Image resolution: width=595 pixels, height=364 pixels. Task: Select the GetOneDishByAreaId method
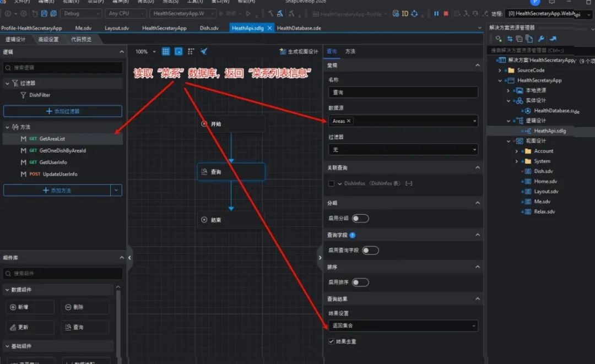point(63,150)
